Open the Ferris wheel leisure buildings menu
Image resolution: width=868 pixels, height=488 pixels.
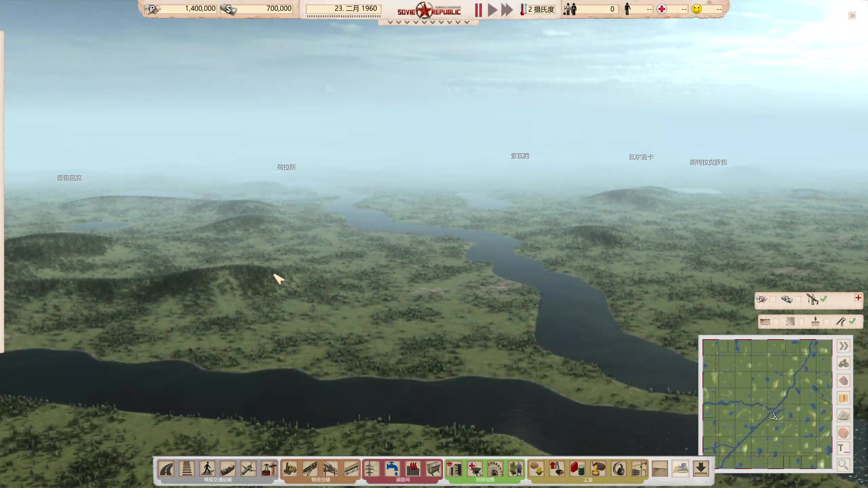coord(495,469)
